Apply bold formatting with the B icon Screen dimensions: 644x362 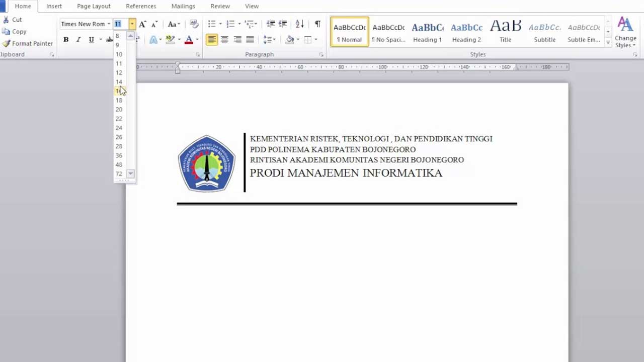(66, 40)
